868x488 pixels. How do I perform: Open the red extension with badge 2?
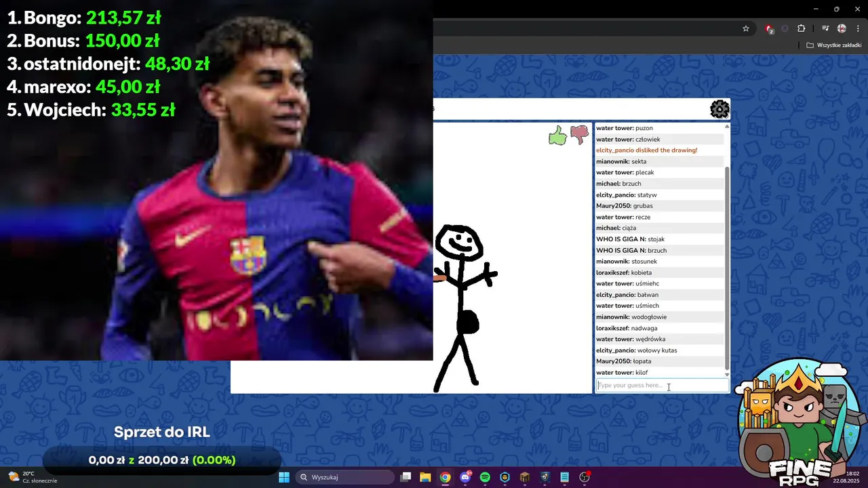pyautogui.click(x=769, y=28)
